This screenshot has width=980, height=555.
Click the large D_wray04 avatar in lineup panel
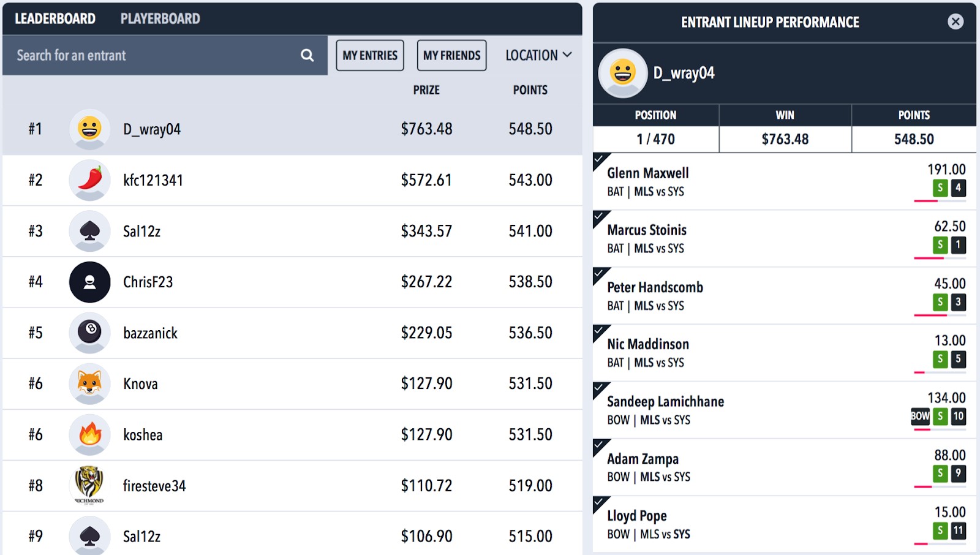coord(622,73)
